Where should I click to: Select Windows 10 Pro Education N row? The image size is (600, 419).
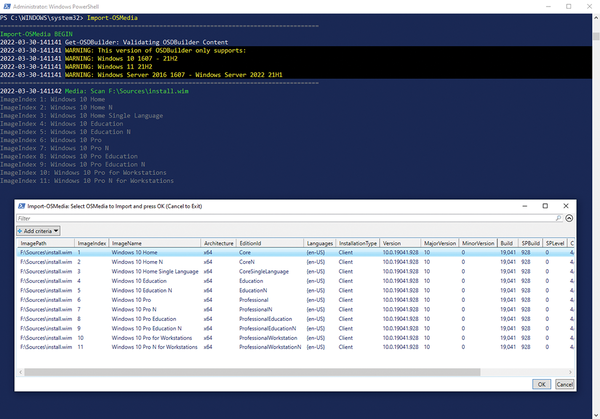[x=295, y=328]
